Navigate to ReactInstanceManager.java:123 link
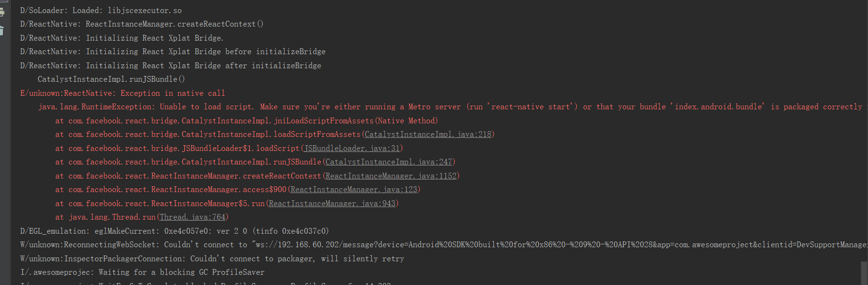 [354, 190]
